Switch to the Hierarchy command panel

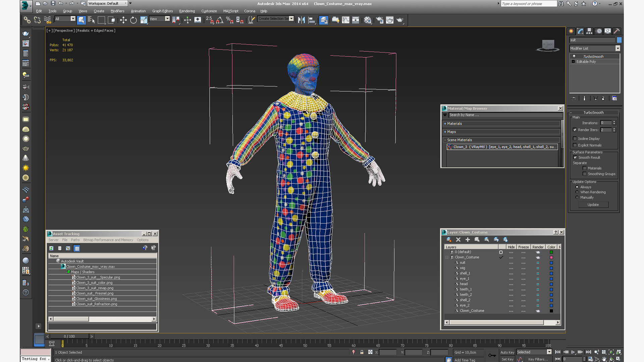point(589,31)
